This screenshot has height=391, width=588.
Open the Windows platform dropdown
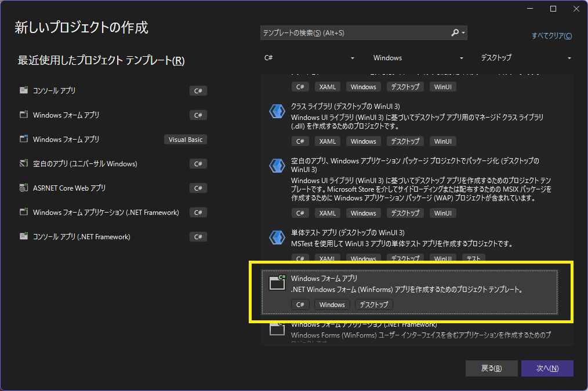(x=418, y=58)
